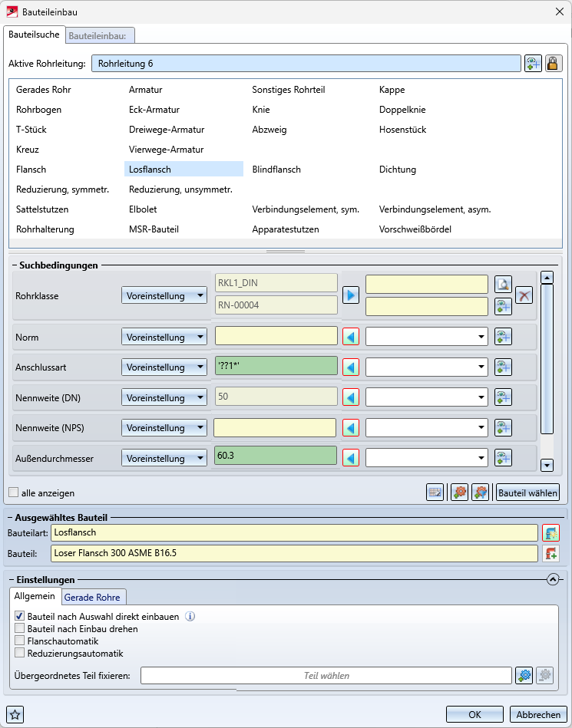Click the favorites star icon at bottom left
The width and height of the screenshot is (572, 728).
tap(15, 714)
